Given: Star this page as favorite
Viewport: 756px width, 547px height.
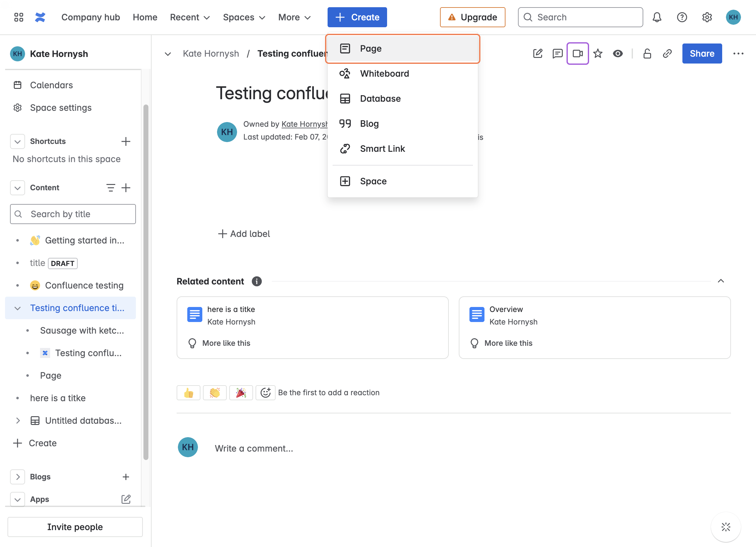Looking at the screenshot, I should [598, 53].
